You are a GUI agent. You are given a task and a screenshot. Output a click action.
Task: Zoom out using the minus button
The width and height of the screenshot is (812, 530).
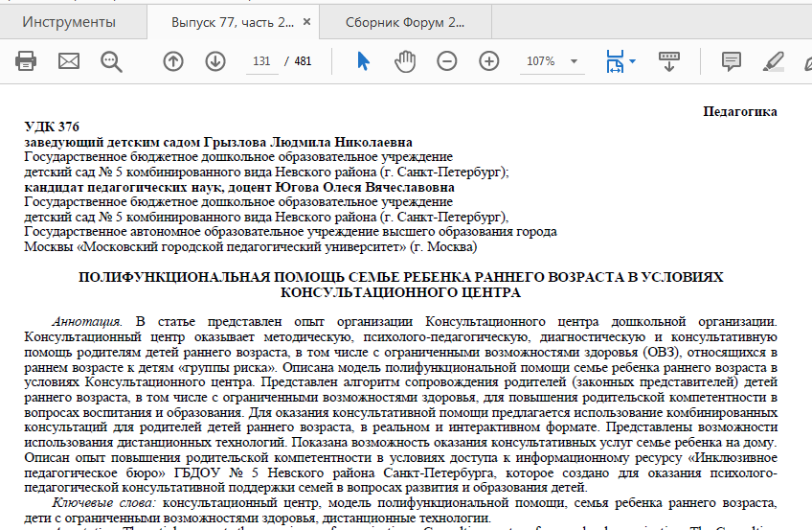[x=447, y=61]
